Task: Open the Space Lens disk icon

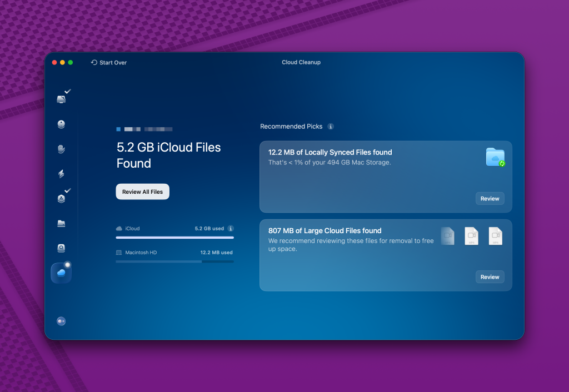Action: [x=61, y=248]
